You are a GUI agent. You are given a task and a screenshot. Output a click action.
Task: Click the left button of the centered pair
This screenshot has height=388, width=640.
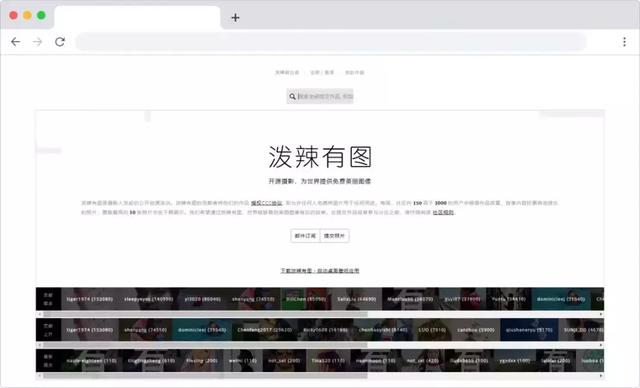(305, 236)
